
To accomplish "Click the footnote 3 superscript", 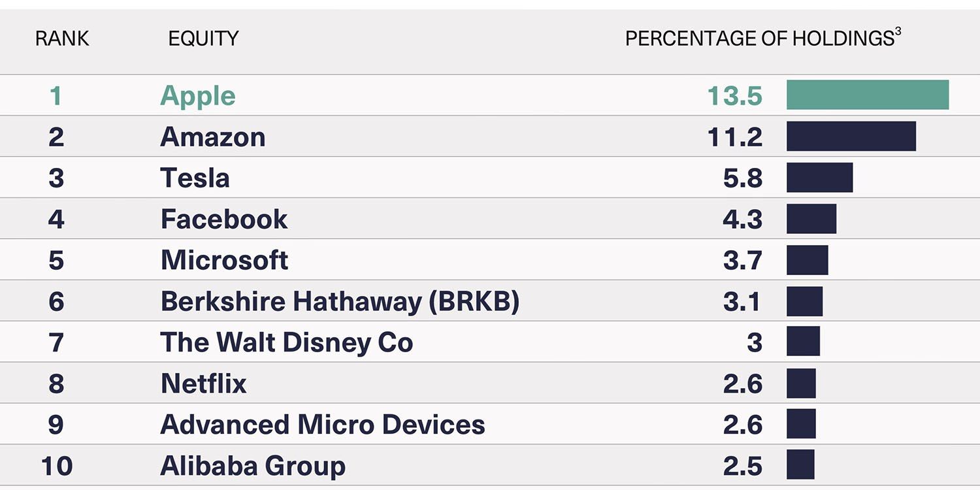I will [898, 33].
